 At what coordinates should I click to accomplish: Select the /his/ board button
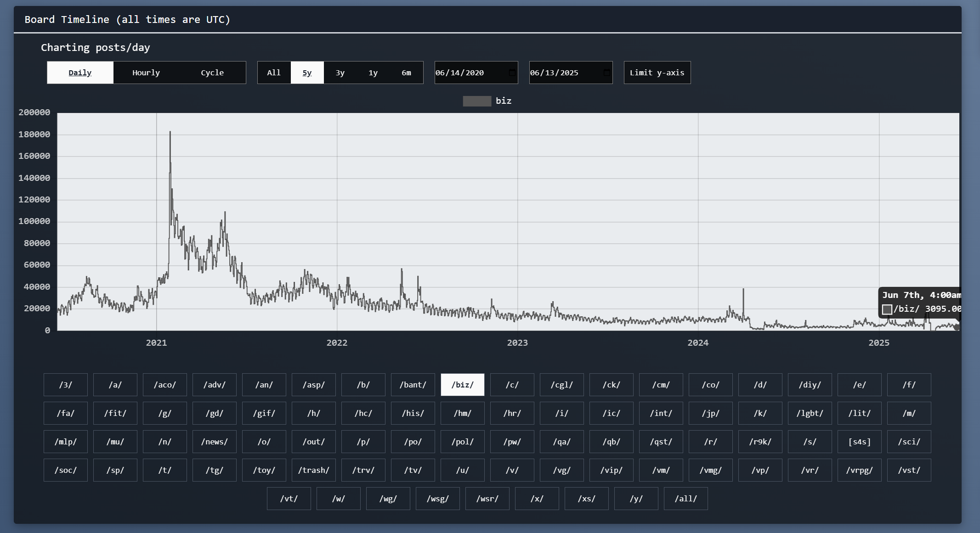click(x=413, y=413)
